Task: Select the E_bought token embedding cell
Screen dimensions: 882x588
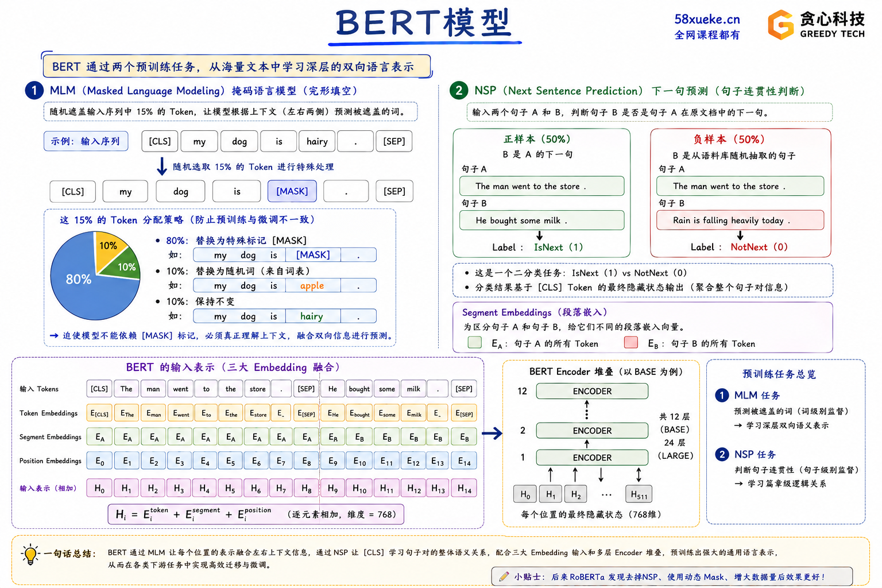Action: [x=359, y=413]
